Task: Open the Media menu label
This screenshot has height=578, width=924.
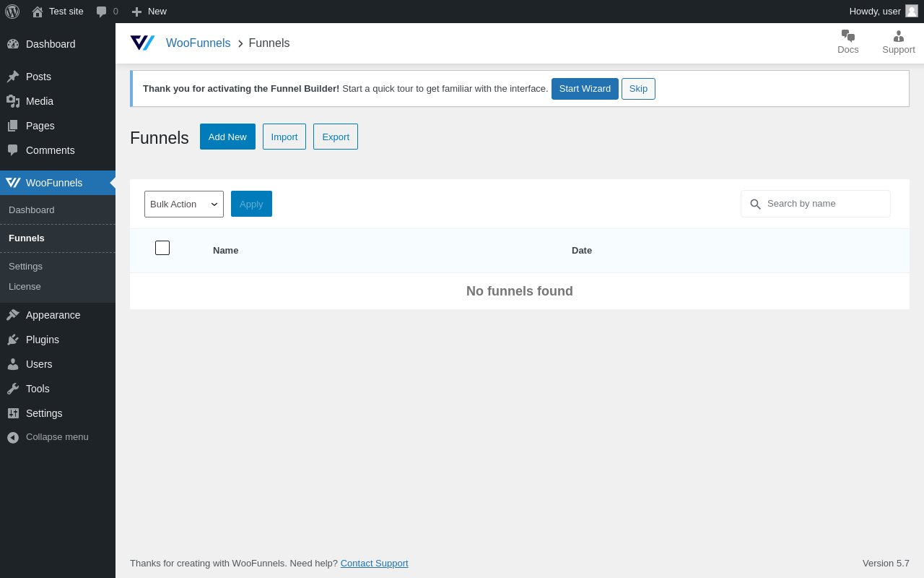Action: pyautogui.click(x=40, y=101)
